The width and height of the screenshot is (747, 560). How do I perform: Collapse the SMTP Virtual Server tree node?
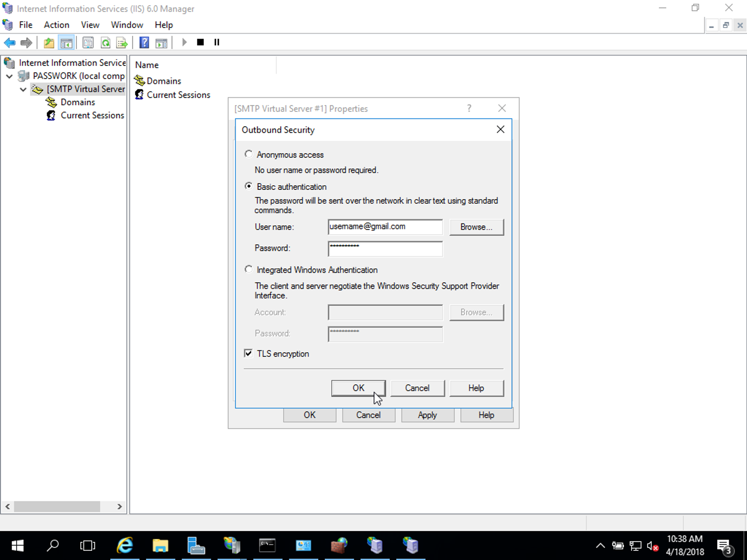(23, 89)
